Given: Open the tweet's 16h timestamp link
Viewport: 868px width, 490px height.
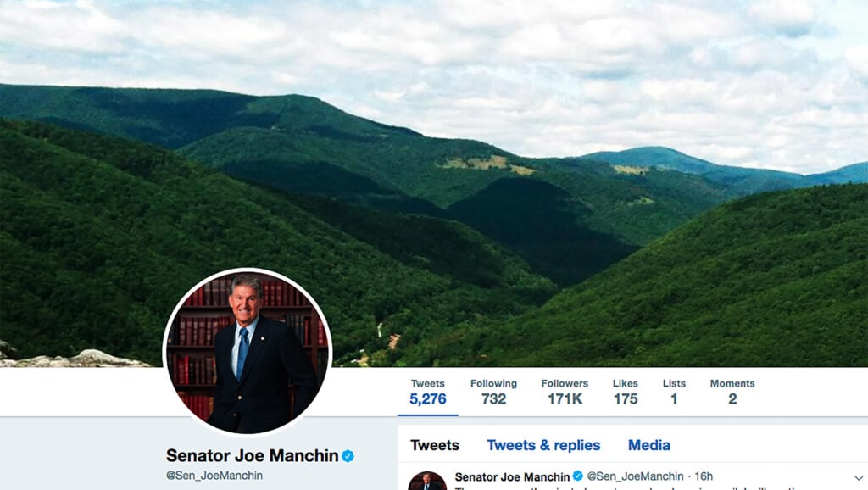Looking at the screenshot, I should [704, 476].
